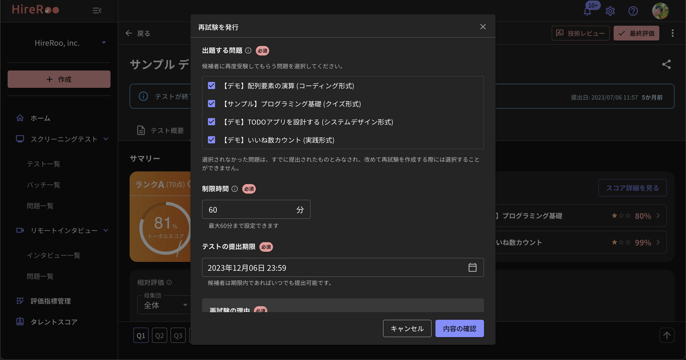686x360 pixels.
Task: Open インタビュー一覧 in sidebar
Action: [53, 255]
